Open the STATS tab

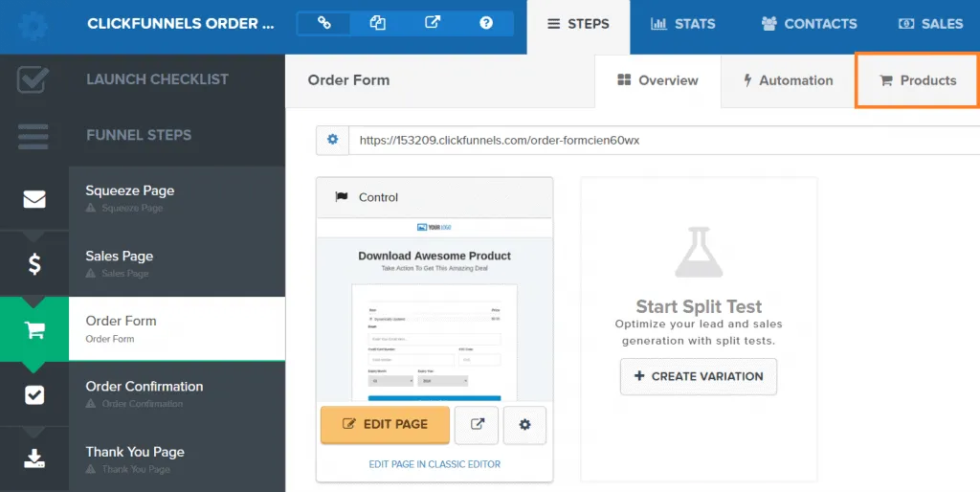[x=682, y=24]
